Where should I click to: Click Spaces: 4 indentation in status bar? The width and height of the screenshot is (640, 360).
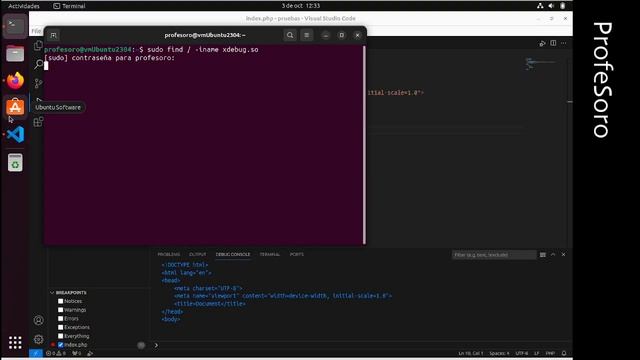[499, 353]
